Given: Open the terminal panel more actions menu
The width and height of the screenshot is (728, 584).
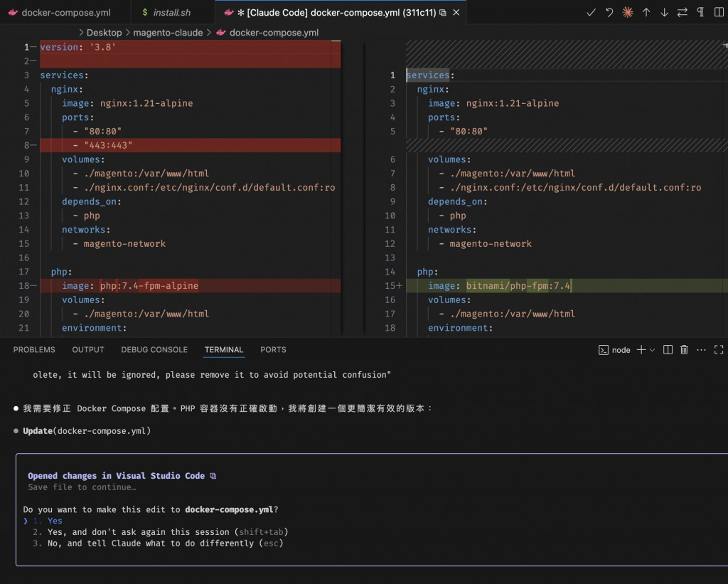Looking at the screenshot, I should 701,350.
